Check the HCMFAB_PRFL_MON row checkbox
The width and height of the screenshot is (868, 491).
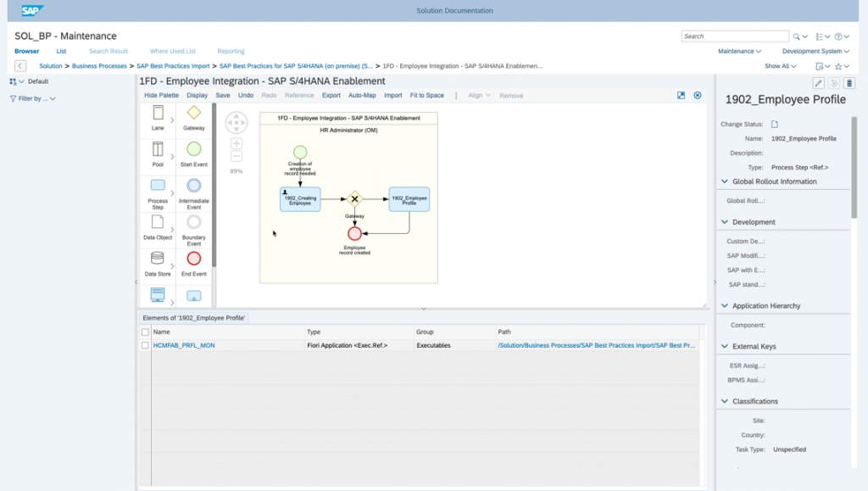145,345
